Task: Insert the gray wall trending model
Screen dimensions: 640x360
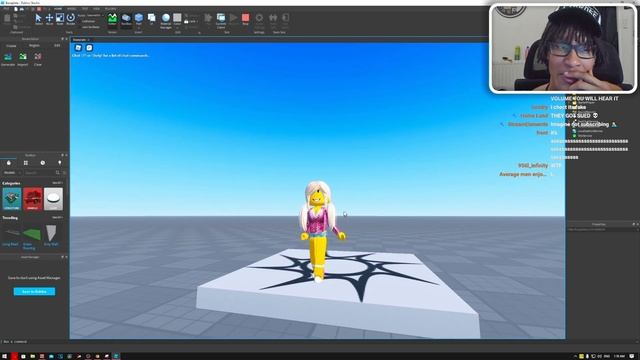Action: point(51,235)
